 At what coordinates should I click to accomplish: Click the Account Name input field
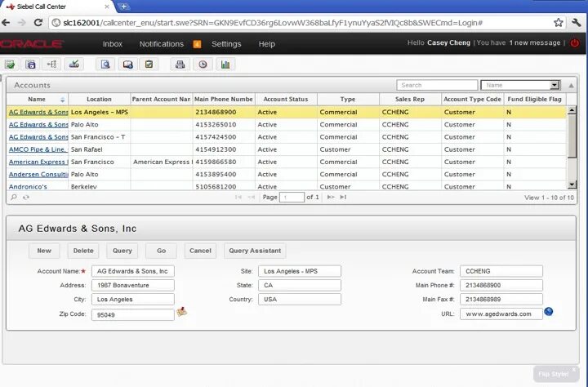tap(133, 271)
